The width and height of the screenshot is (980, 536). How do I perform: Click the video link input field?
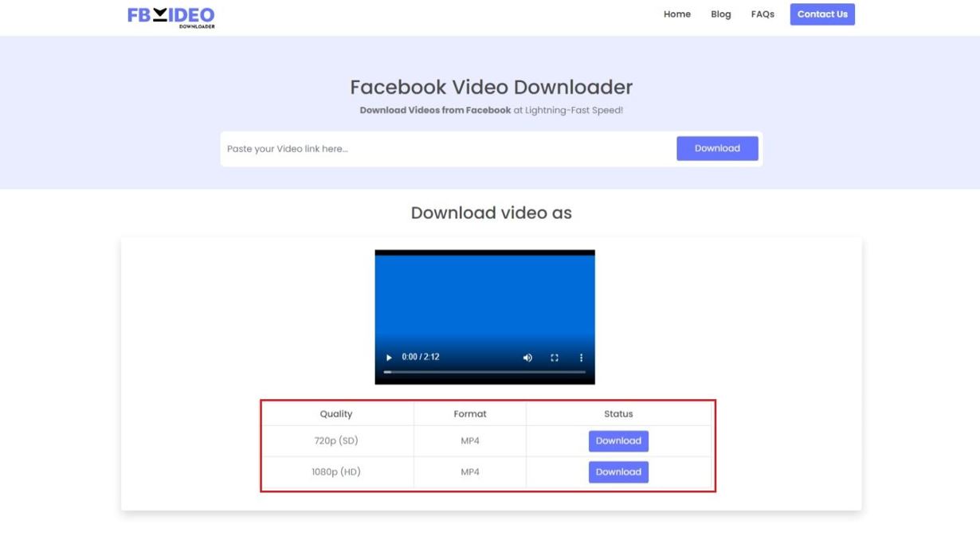pyautogui.click(x=448, y=149)
